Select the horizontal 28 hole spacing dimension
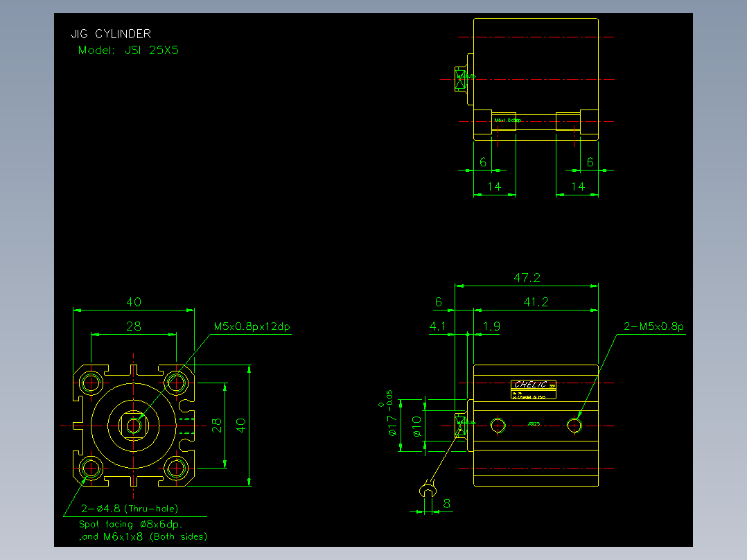The height and width of the screenshot is (560, 747). click(x=133, y=326)
